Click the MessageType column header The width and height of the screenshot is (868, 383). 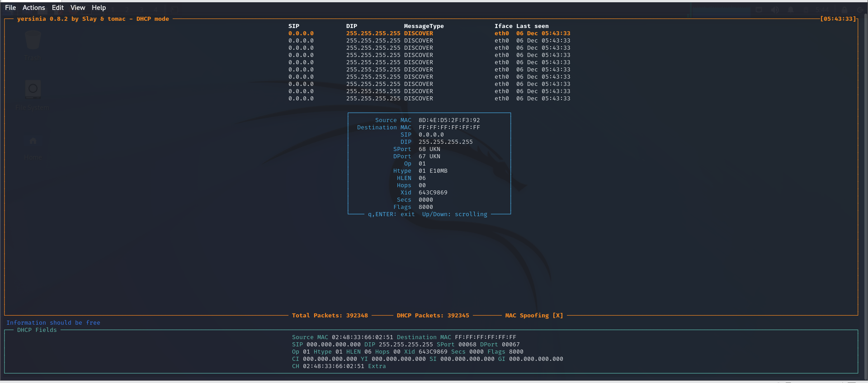pos(424,26)
